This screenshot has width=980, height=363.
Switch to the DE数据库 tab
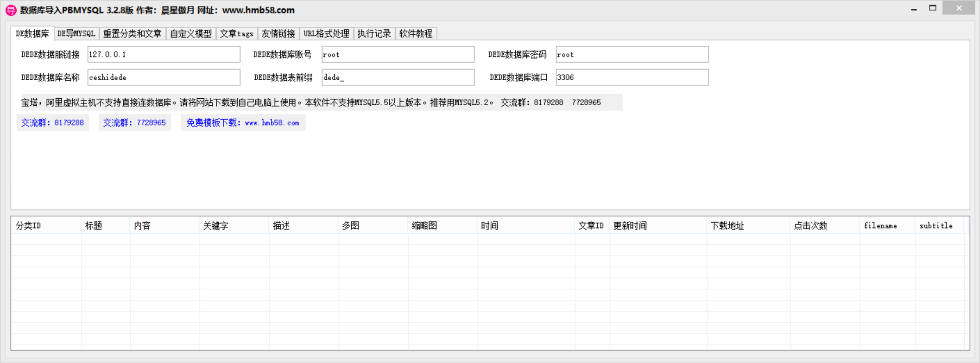(x=32, y=33)
